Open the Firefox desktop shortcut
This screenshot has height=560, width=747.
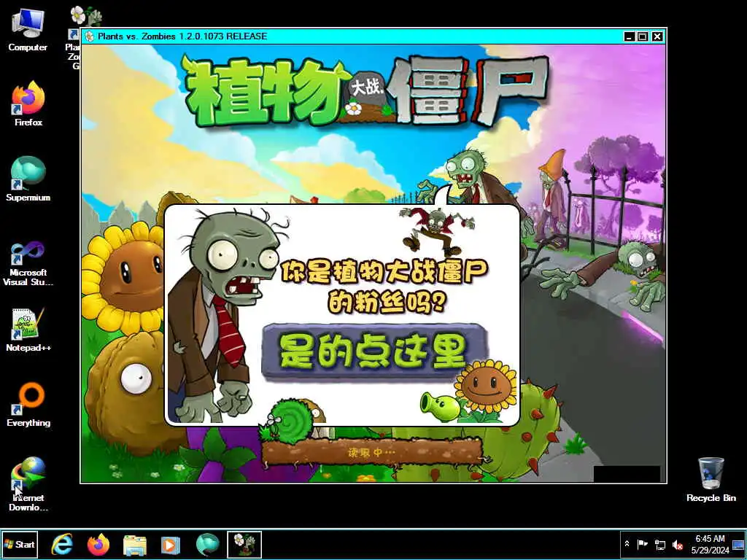pyautogui.click(x=28, y=104)
